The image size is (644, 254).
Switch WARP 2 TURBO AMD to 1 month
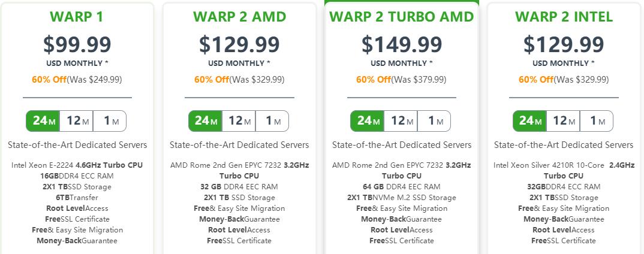click(x=434, y=121)
